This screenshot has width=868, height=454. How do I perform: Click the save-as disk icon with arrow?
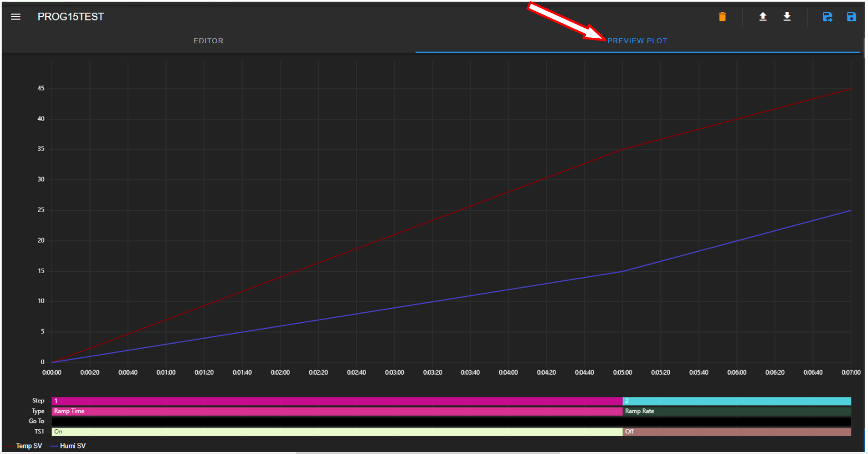[827, 17]
